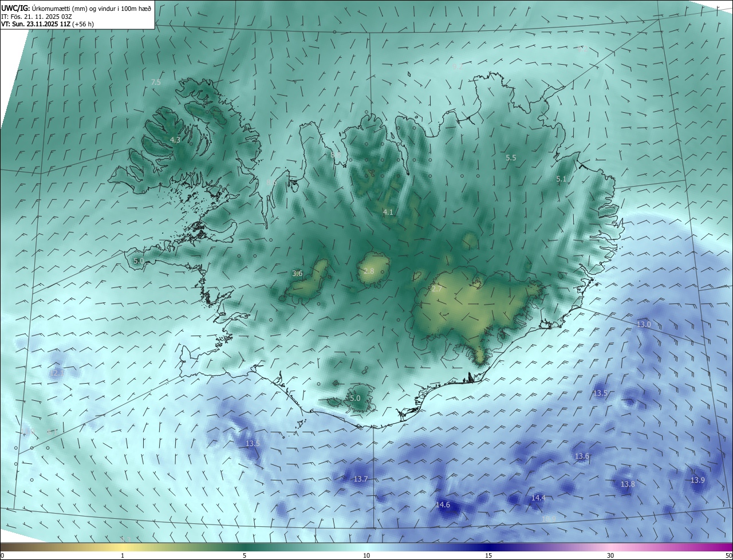The image size is (733, 560).
Task: Click the 4.3 value on the Westfjords
Action: click(175, 140)
